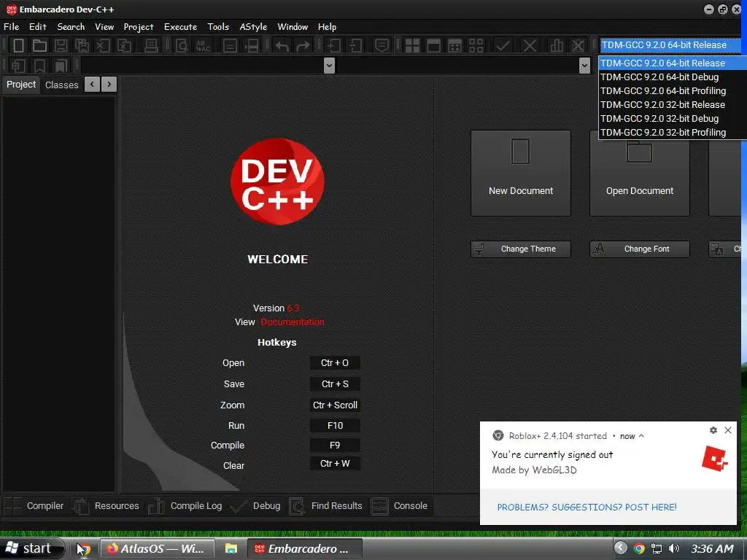Open the AStyle menu
Viewport: 747px width, 560px height.
click(253, 27)
